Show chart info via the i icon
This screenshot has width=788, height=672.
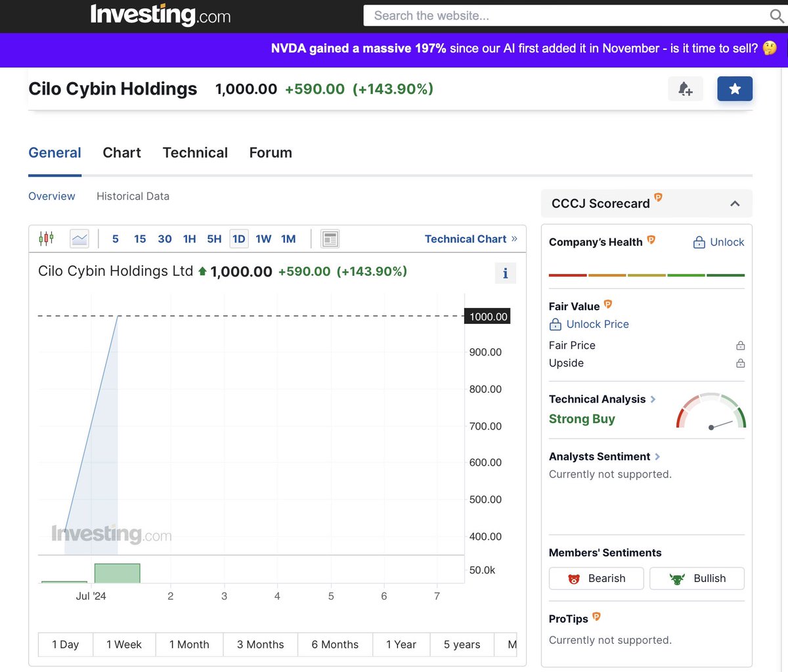(505, 273)
